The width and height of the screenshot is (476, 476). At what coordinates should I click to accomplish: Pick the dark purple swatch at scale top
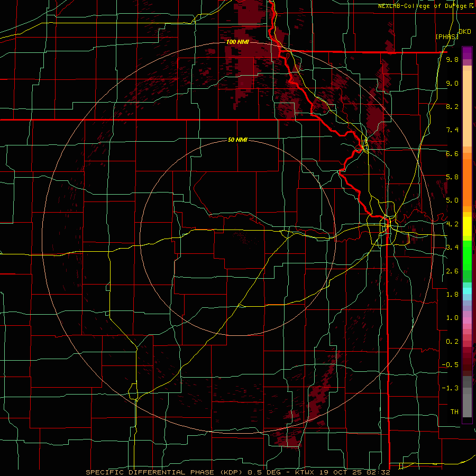tap(467, 51)
